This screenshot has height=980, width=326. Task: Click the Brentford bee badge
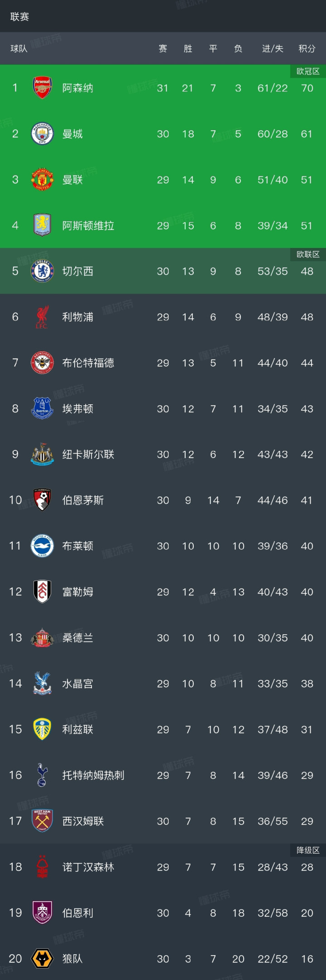(42, 363)
